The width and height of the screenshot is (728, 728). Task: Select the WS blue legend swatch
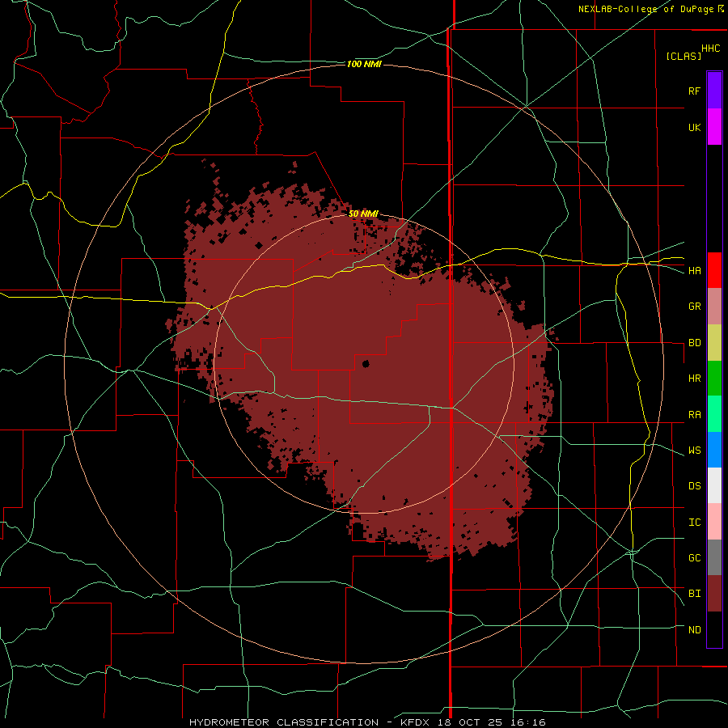click(x=714, y=450)
